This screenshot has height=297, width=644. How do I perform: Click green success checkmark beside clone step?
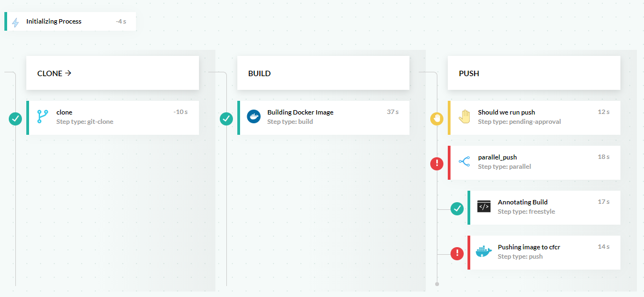(15, 118)
